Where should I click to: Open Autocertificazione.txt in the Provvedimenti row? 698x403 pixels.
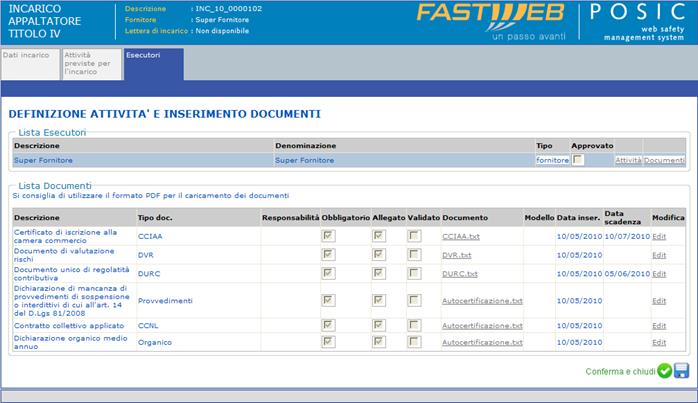(x=482, y=301)
